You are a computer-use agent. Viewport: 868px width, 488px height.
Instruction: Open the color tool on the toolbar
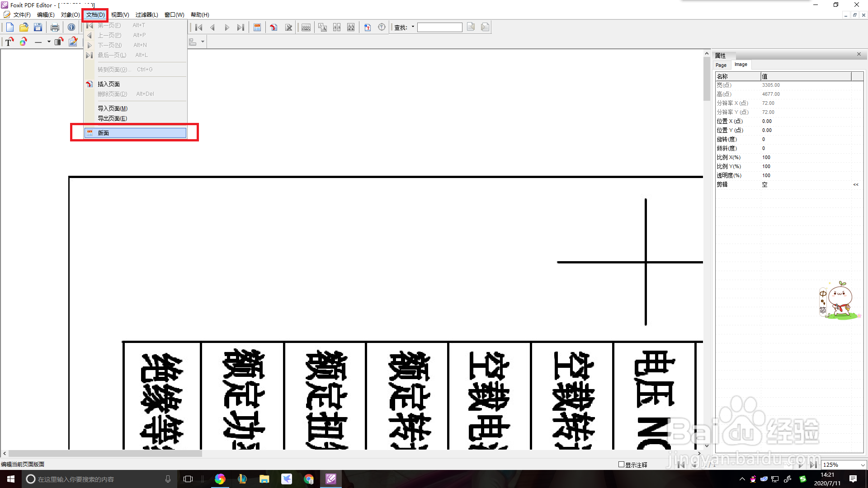pyautogui.click(x=23, y=43)
